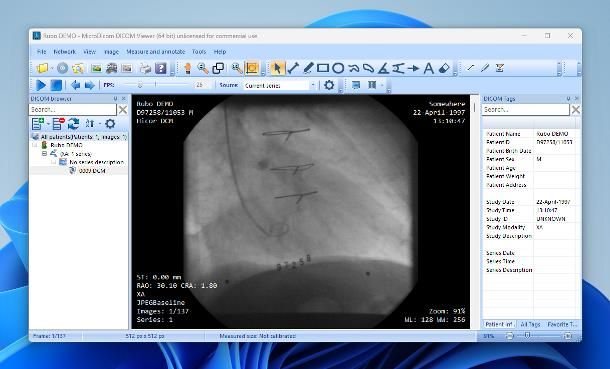Collapse the Rubo DEMO patient node

(35, 145)
